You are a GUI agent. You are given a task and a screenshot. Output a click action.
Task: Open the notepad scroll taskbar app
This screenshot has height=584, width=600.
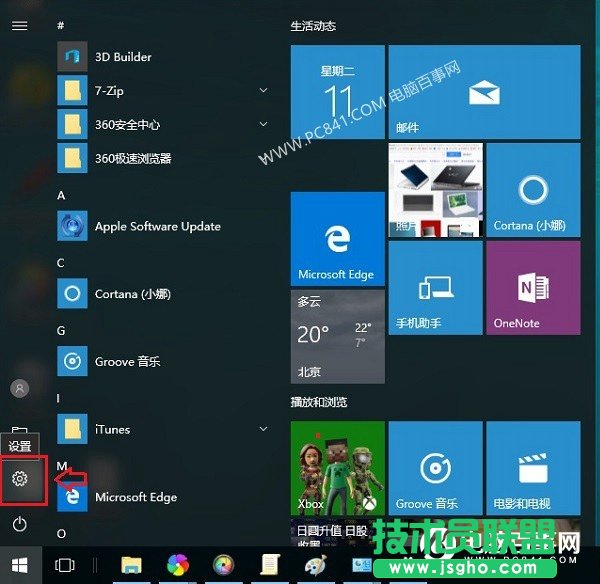pyautogui.click(x=269, y=565)
